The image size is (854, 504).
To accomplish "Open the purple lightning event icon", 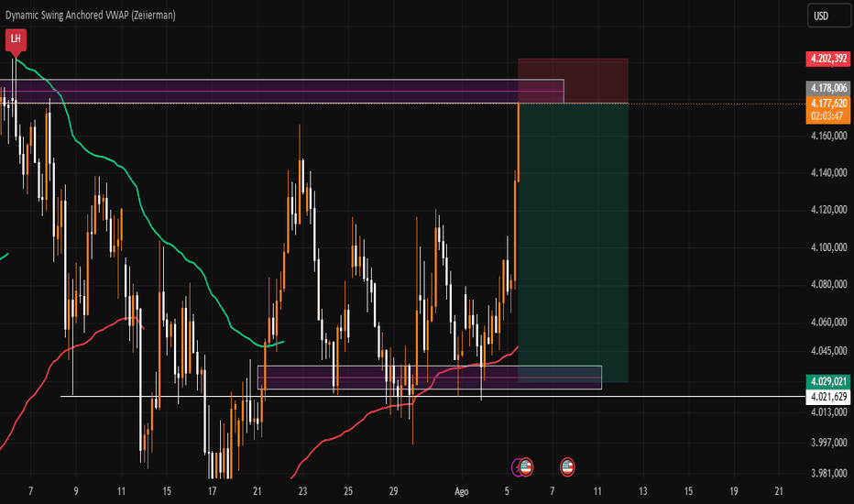I will (516, 467).
